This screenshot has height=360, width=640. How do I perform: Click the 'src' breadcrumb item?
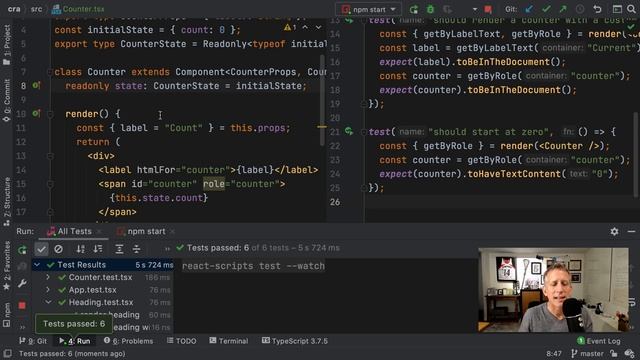(36, 9)
